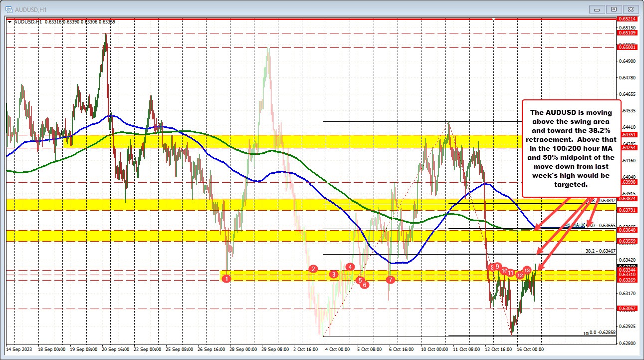Select red marker 1 on the swing area
Screen dimensions: 644x360
click(x=227, y=279)
